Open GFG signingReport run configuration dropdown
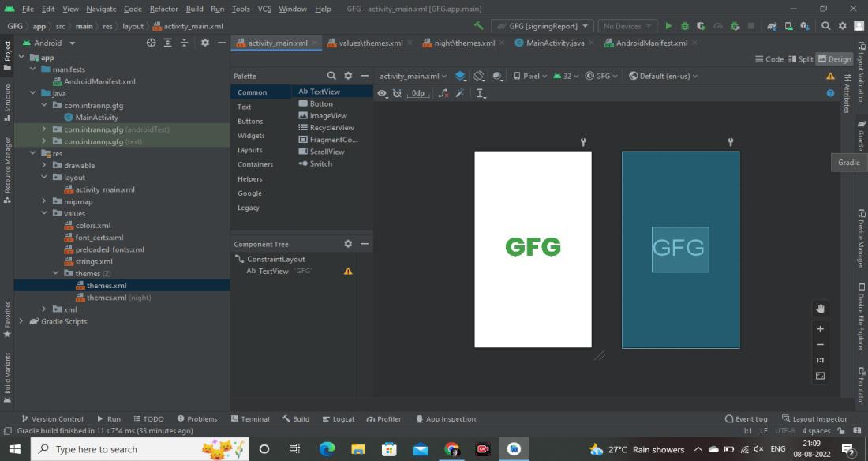868x461 pixels. (x=542, y=26)
